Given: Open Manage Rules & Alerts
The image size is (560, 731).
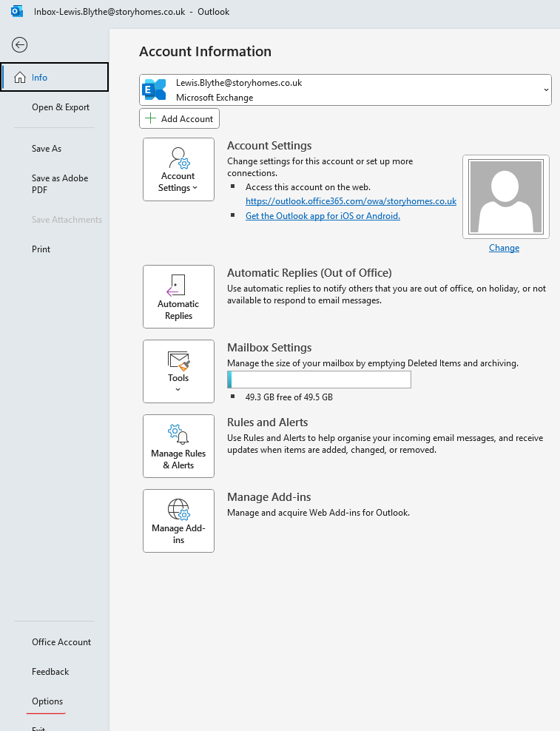Looking at the screenshot, I should (178, 445).
